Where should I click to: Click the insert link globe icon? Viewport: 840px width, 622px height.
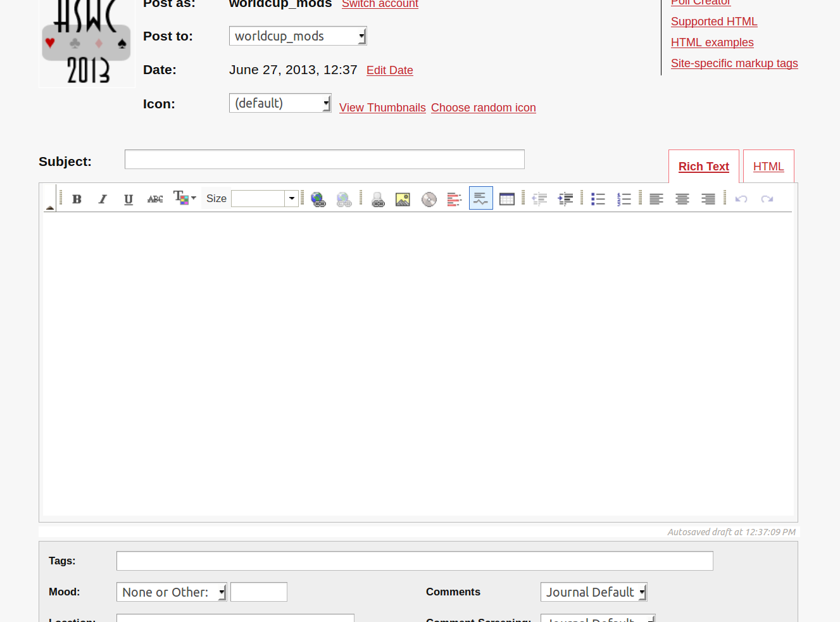tap(318, 200)
